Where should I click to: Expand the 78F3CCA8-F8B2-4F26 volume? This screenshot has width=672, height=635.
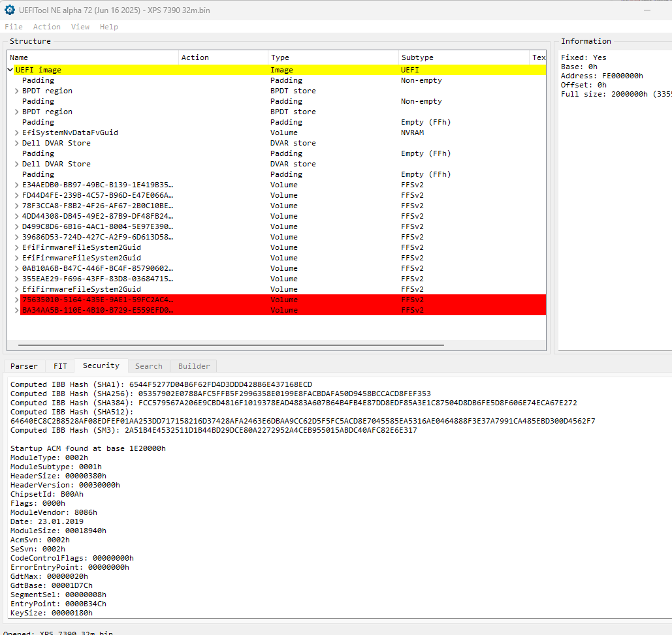click(x=17, y=206)
